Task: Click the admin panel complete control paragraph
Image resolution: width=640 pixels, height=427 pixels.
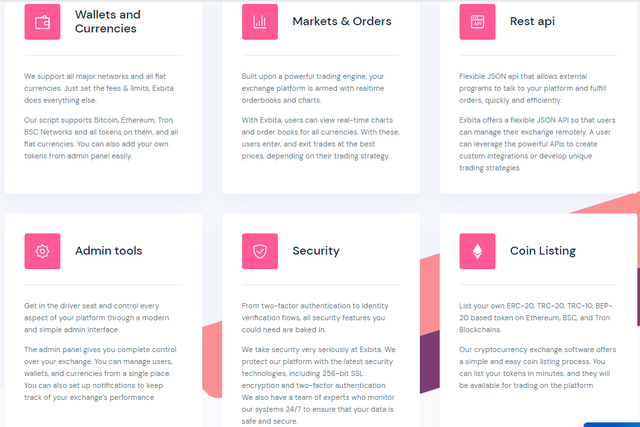Action: [100, 374]
